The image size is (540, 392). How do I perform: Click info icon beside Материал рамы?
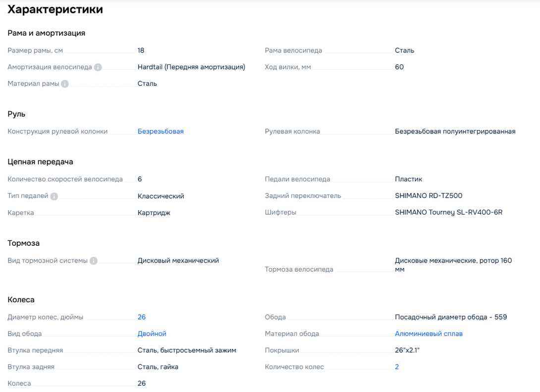(65, 84)
